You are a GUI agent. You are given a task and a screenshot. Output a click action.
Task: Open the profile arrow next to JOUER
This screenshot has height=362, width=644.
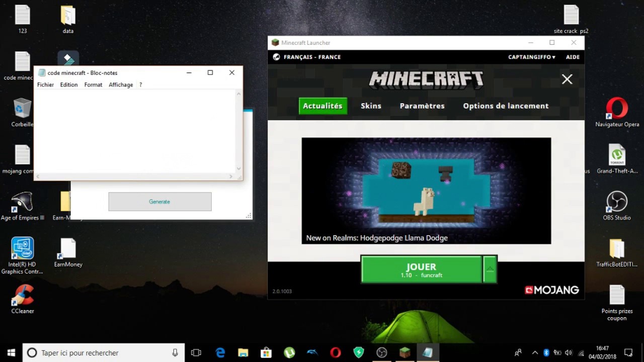[490, 269]
